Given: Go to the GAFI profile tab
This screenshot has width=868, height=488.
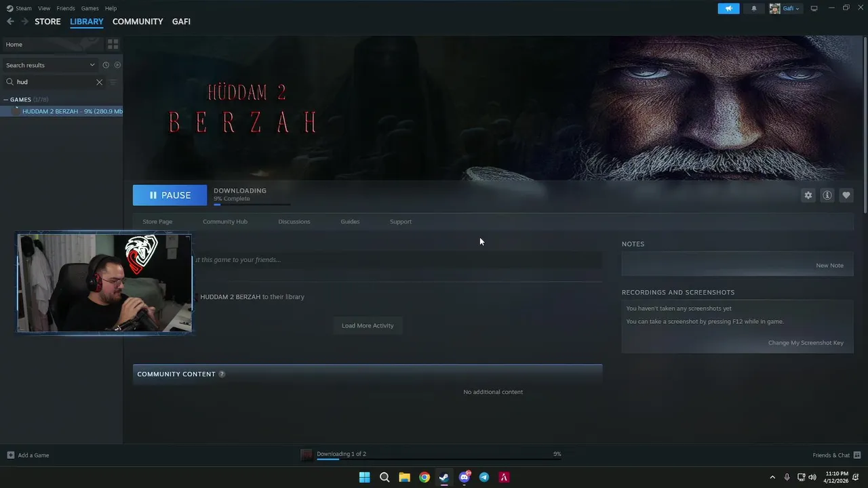Looking at the screenshot, I should point(181,22).
